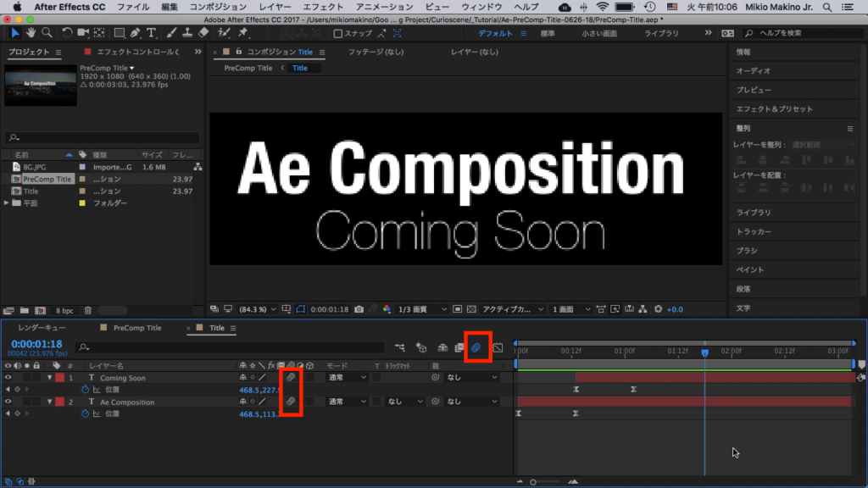Click the PreComp Title thumbnail in Project panel

pyautogui.click(x=41, y=86)
